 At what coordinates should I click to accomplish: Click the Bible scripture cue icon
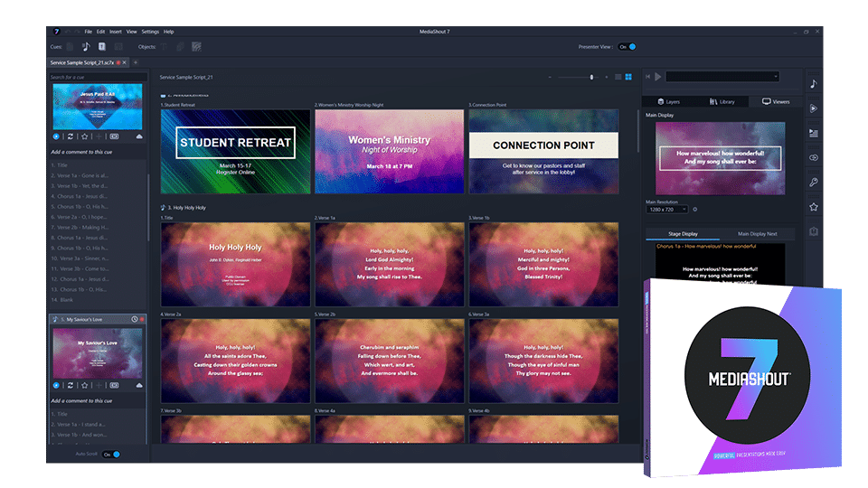pos(102,46)
